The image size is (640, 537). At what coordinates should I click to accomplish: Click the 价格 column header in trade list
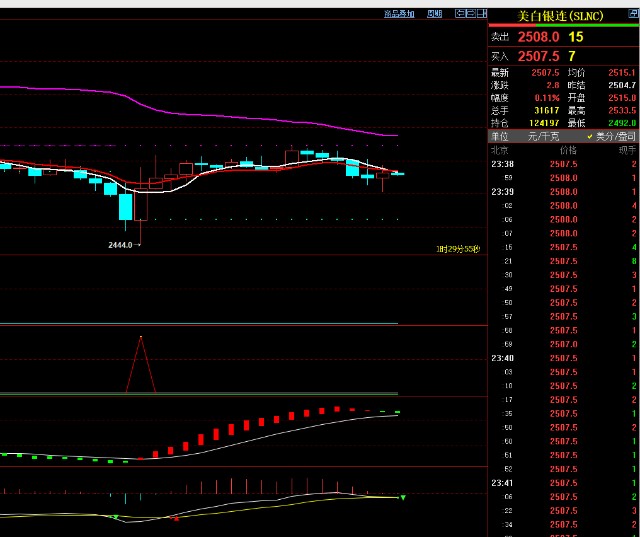click(568, 149)
